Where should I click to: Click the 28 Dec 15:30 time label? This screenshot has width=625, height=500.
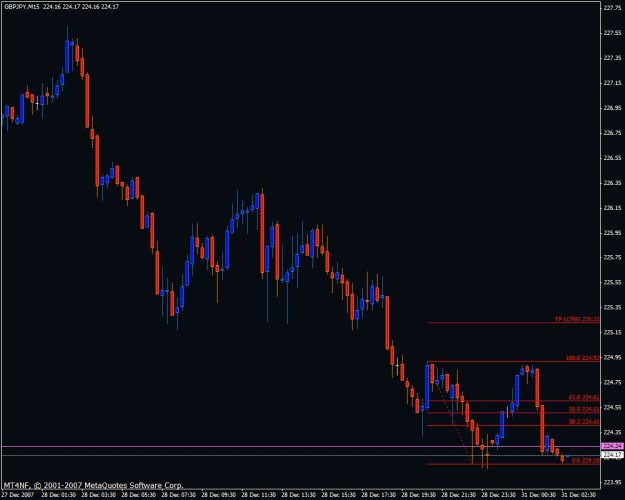[338, 495]
